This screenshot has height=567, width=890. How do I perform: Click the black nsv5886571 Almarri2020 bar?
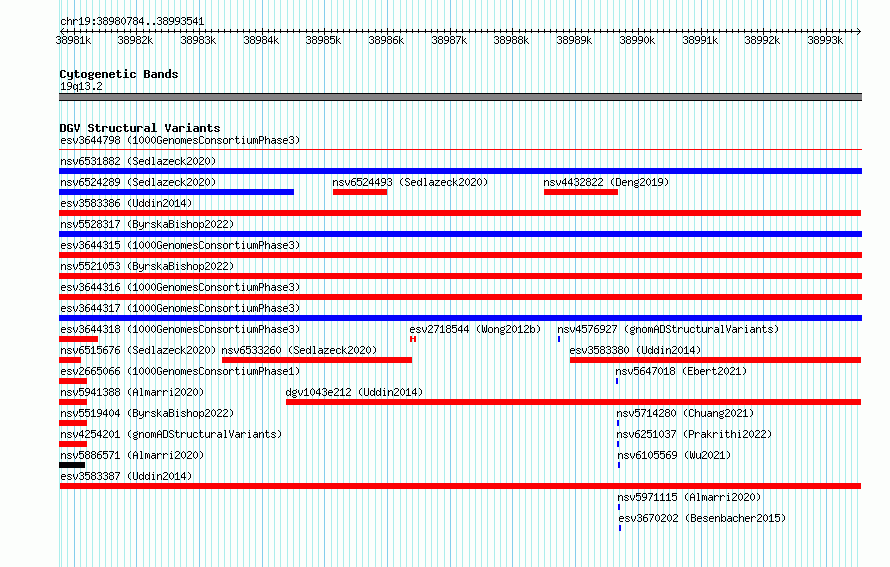[72, 465]
